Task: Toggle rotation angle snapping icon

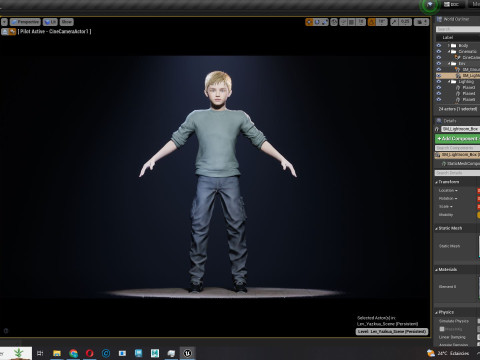Action: (372, 22)
